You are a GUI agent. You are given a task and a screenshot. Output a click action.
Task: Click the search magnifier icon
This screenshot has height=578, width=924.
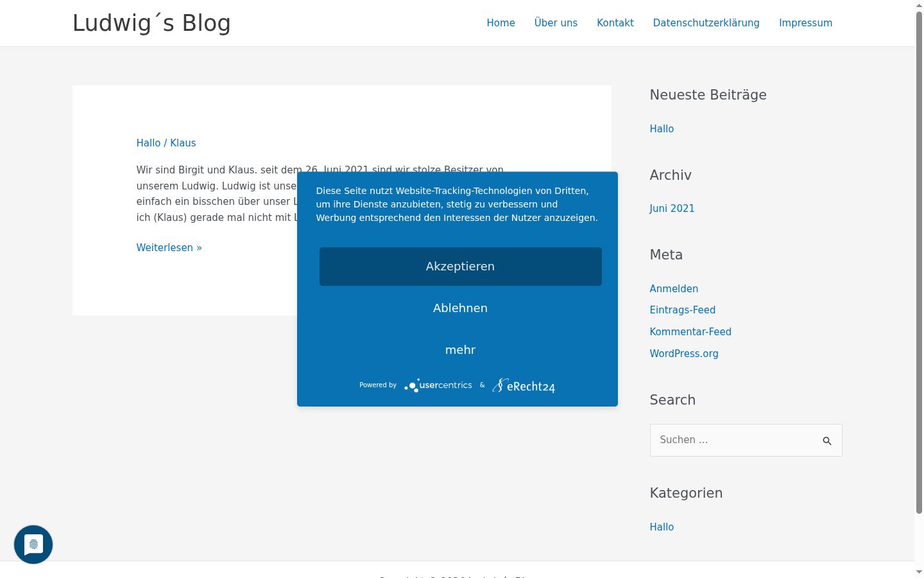pos(826,441)
